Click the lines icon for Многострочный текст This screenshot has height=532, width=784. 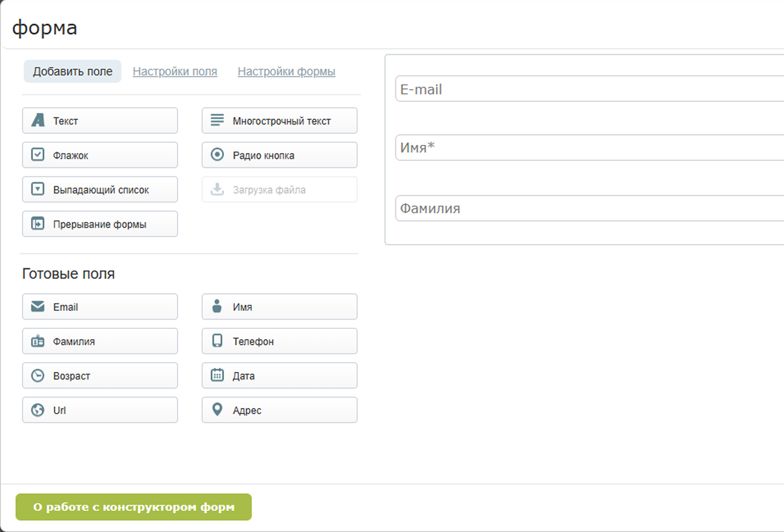tap(217, 120)
